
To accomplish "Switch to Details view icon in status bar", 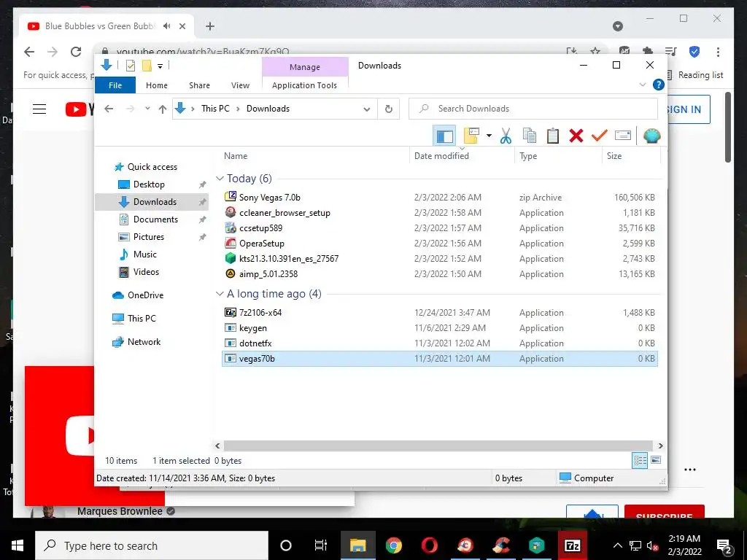I will pyautogui.click(x=640, y=460).
